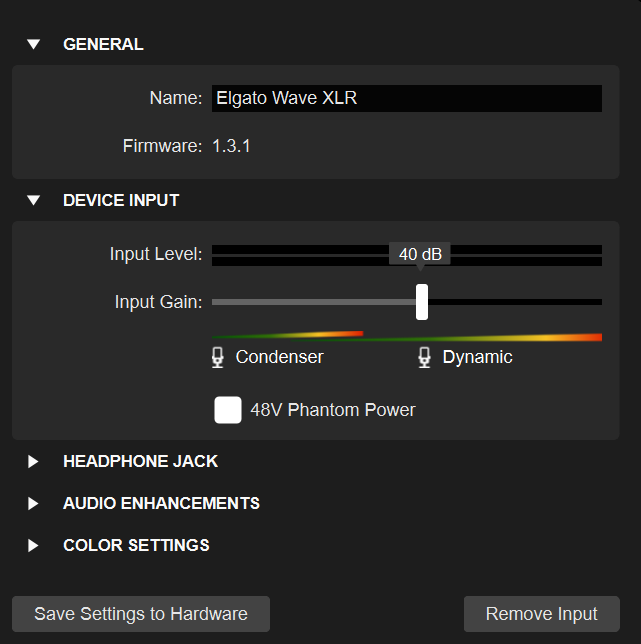Image resolution: width=641 pixels, height=644 pixels.
Task: Expand the AUDIO ENHANCEMENTS section
Action: point(33,503)
